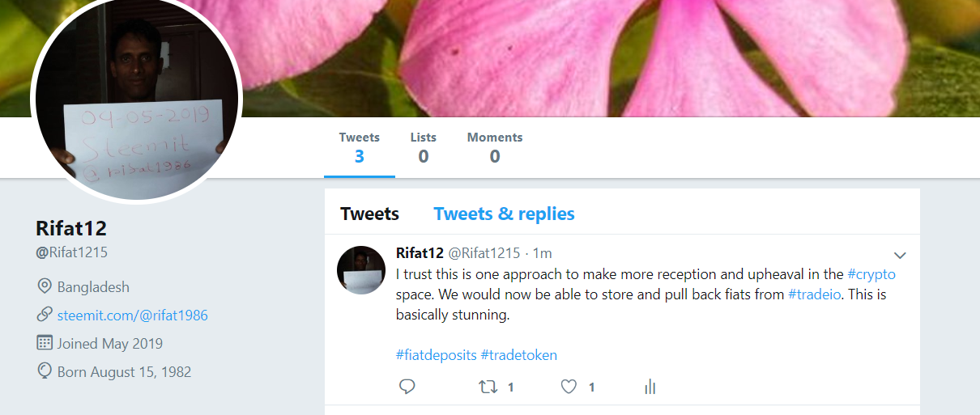This screenshot has height=415, width=980.
Task: Click the small avatar beside the tweet
Action: (361, 270)
